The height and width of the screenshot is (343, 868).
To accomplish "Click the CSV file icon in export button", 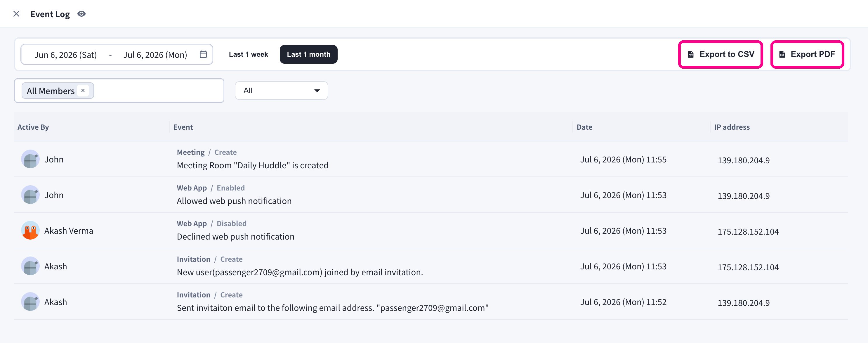I will pos(690,55).
